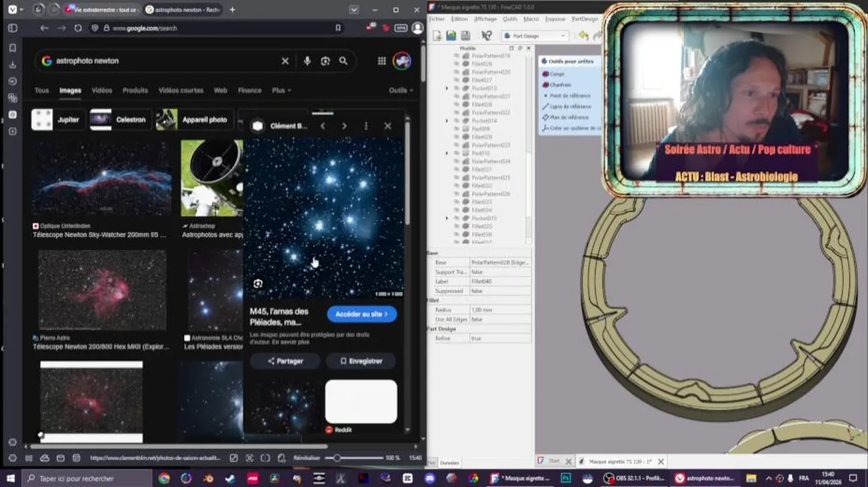Open the FreeCAD Fichier menu

[x=437, y=19]
